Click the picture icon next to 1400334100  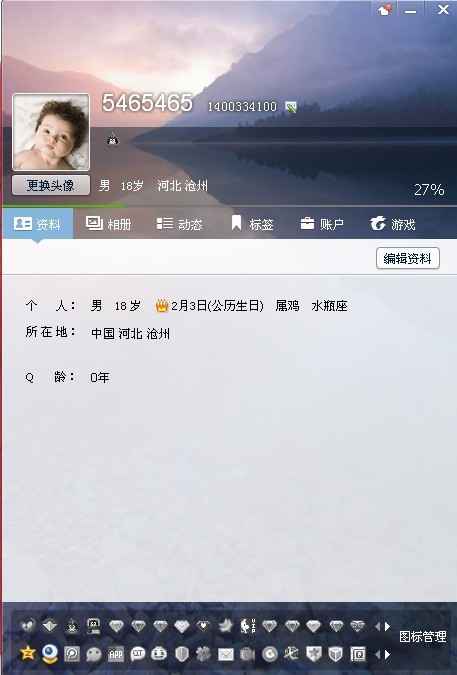coord(291,107)
